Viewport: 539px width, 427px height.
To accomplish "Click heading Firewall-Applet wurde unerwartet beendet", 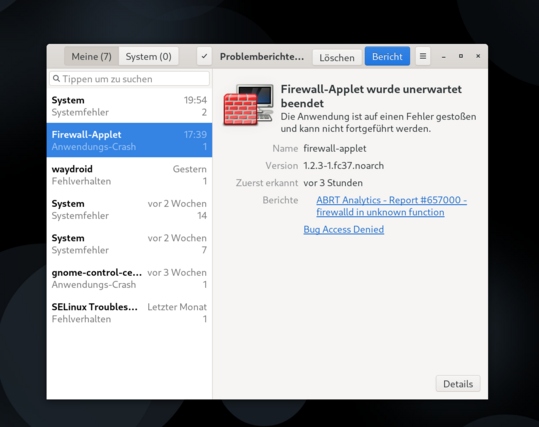I will [x=371, y=96].
